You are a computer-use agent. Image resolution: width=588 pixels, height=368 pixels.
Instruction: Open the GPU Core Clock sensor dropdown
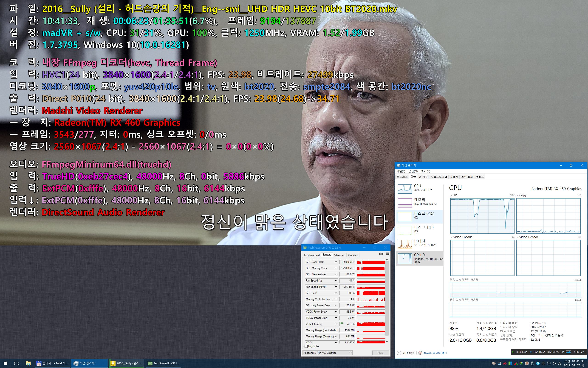click(x=336, y=262)
